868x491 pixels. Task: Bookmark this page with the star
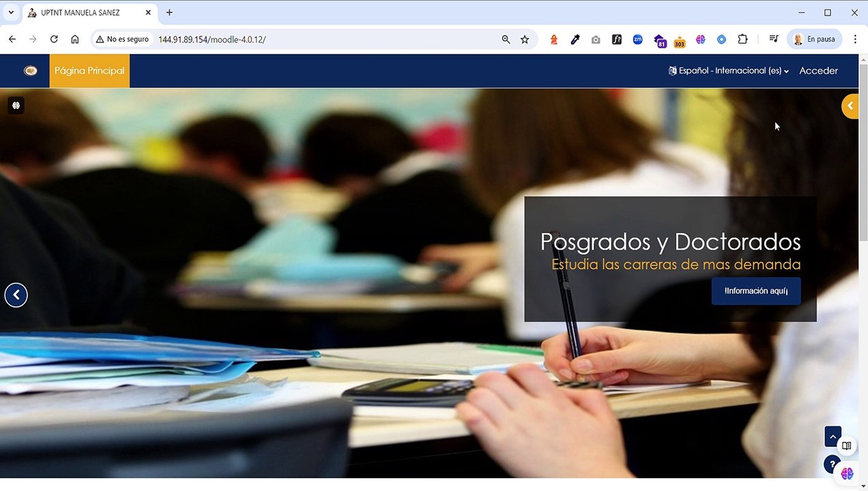[525, 40]
